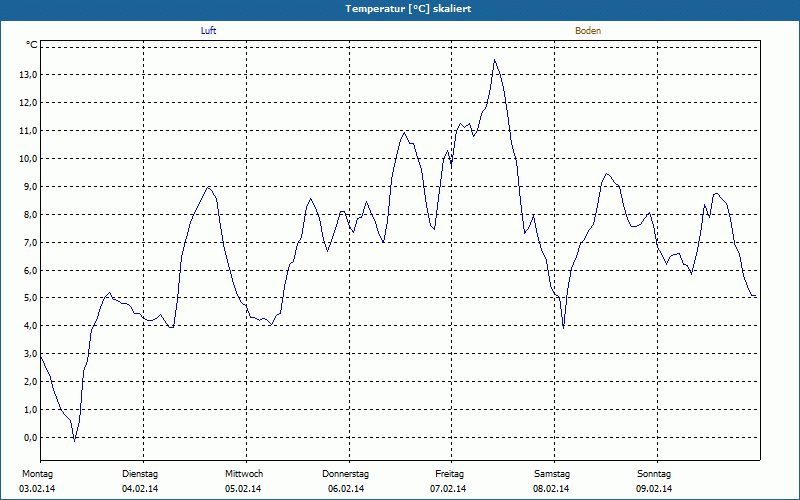The image size is (800, 500).
Task: Select the 4,0 y-axis value
Action: pos(30,326)
